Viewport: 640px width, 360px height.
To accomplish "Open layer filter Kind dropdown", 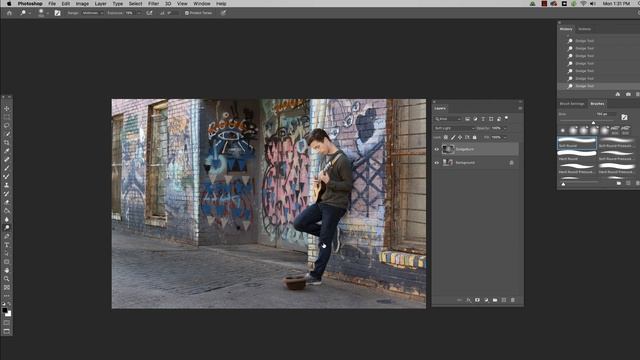I will (448, 119).
